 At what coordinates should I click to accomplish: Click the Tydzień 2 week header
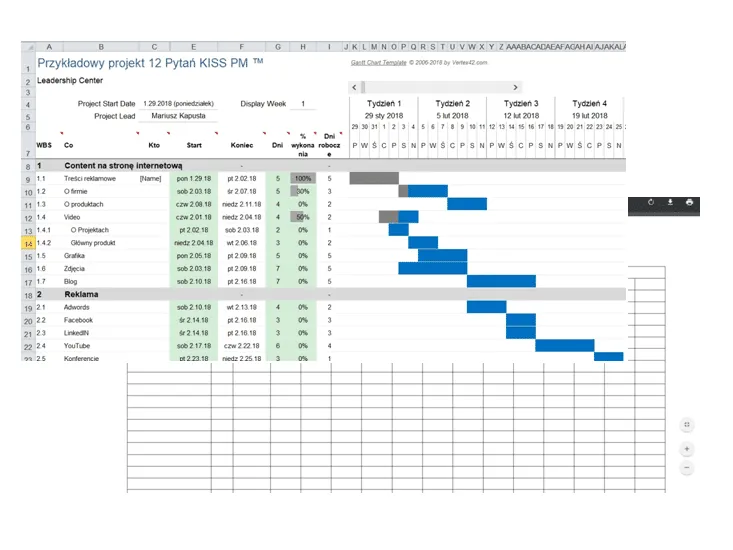453,103
